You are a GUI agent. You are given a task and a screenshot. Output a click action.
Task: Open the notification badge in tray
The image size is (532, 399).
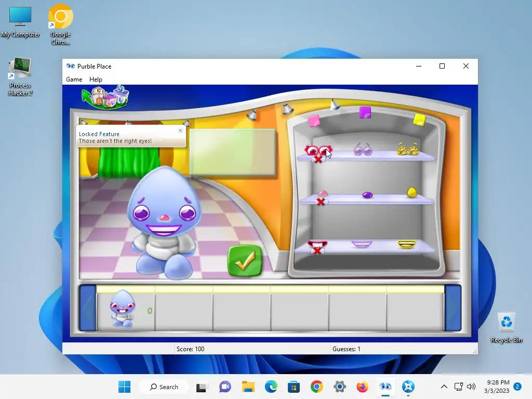(x=517, y=387)
